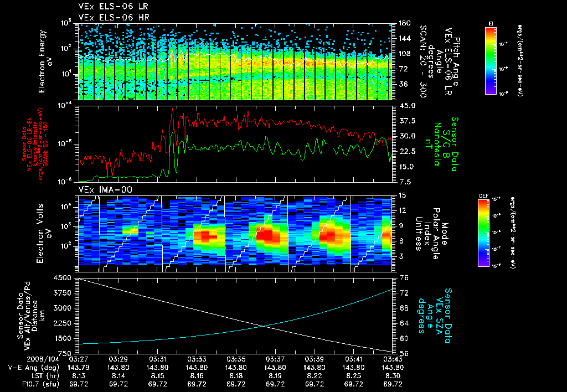Click the magnetic field tick '22.5'
The height and width of the screenshot is (392, 567).
click(x=407, y=151)
